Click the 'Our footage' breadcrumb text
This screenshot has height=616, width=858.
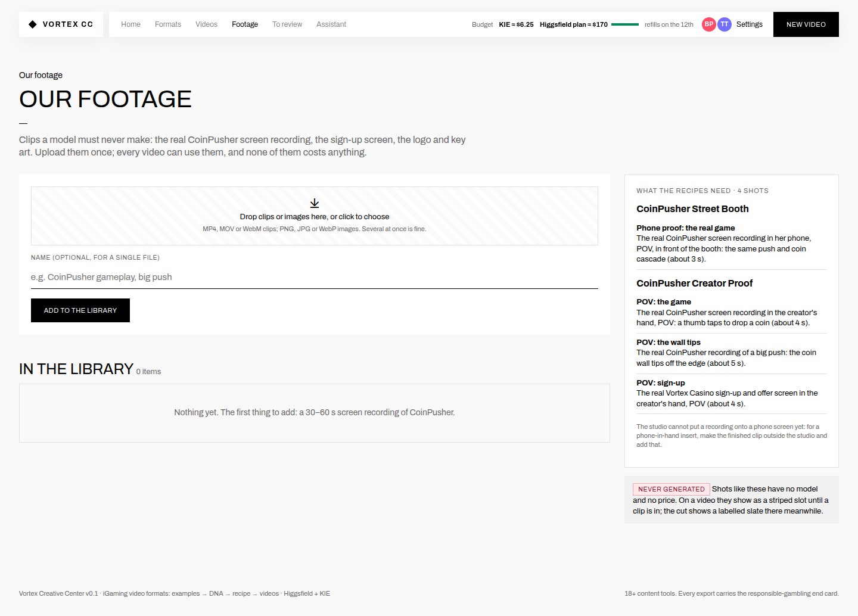tap(41, 75)
